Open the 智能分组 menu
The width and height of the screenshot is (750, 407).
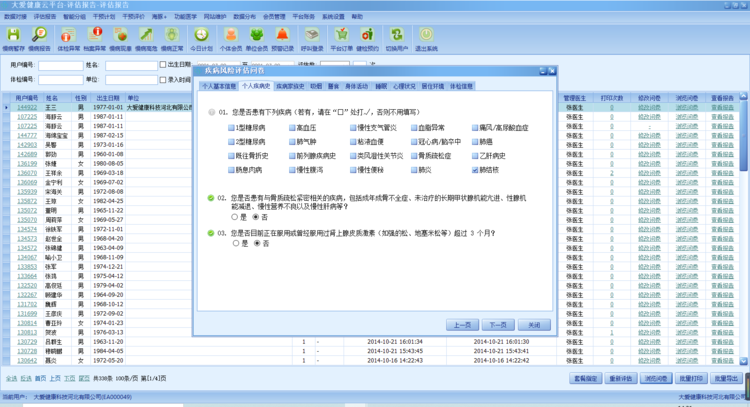pos(74,16)
